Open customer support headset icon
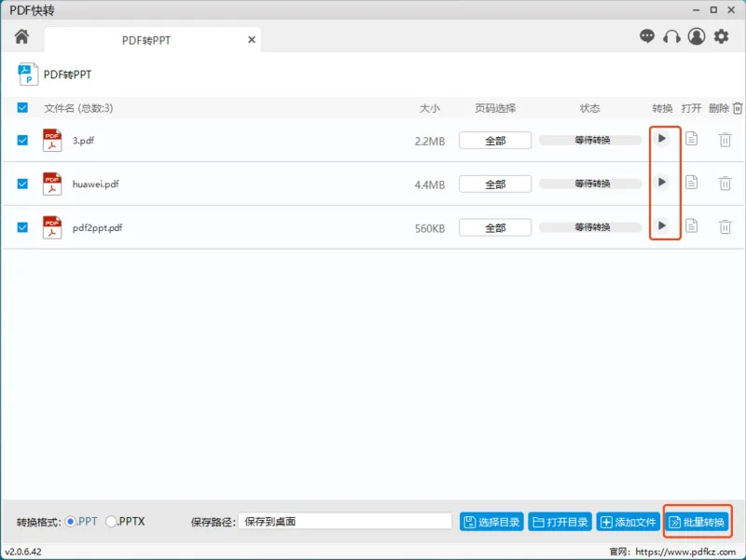 pyautogui.click(x=671, y=36)
